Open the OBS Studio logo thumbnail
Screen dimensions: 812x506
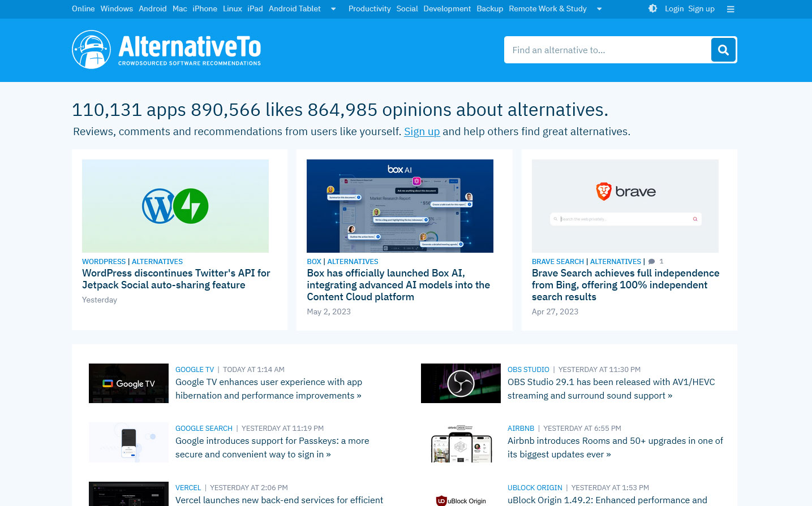[x=461, y=383]
